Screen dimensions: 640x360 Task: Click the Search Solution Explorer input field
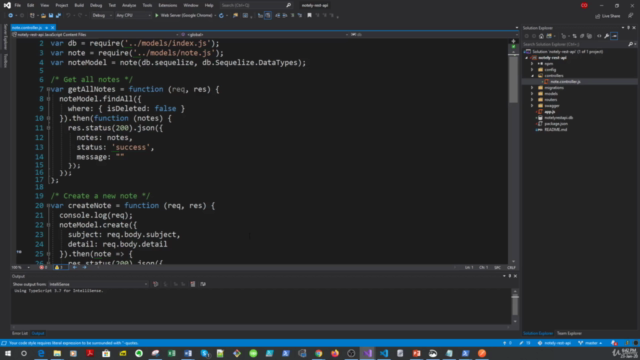pos(575,44)
